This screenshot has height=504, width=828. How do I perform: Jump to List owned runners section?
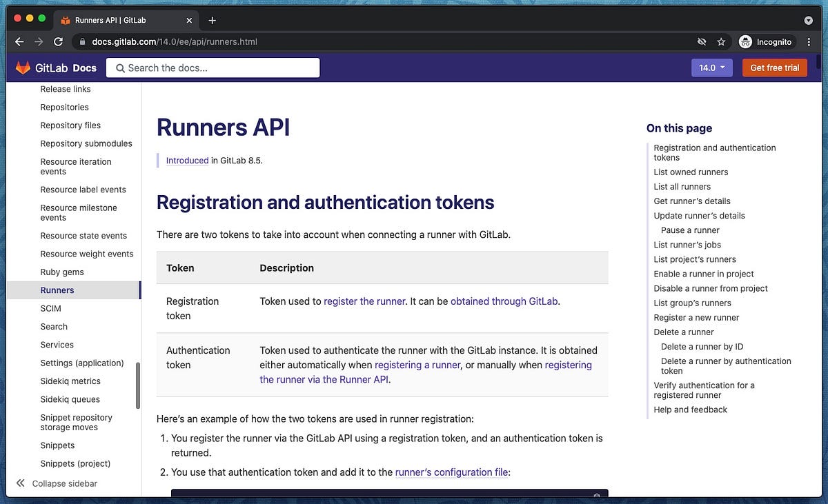[691, 172]
